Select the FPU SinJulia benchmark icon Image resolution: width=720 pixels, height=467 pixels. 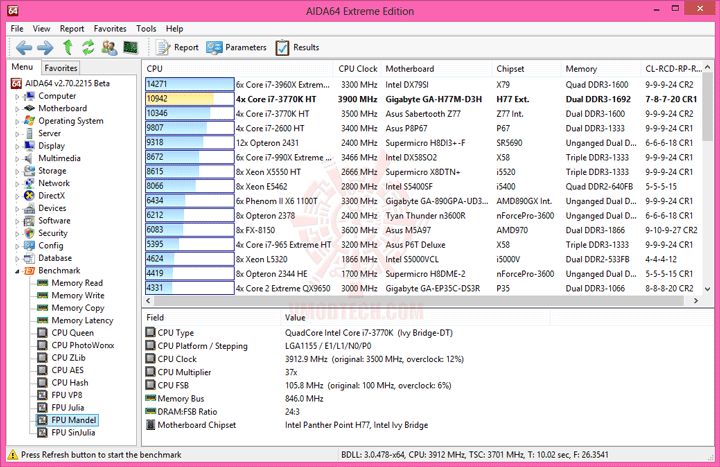[x=42, y=433]
